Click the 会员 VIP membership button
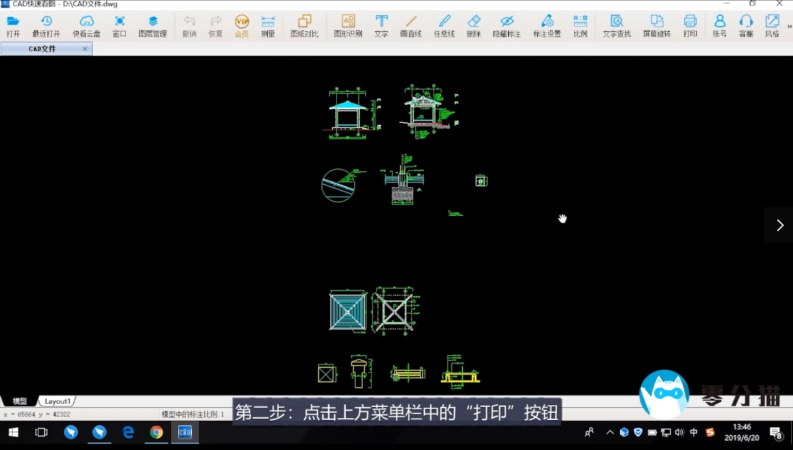 pos(241,25)
